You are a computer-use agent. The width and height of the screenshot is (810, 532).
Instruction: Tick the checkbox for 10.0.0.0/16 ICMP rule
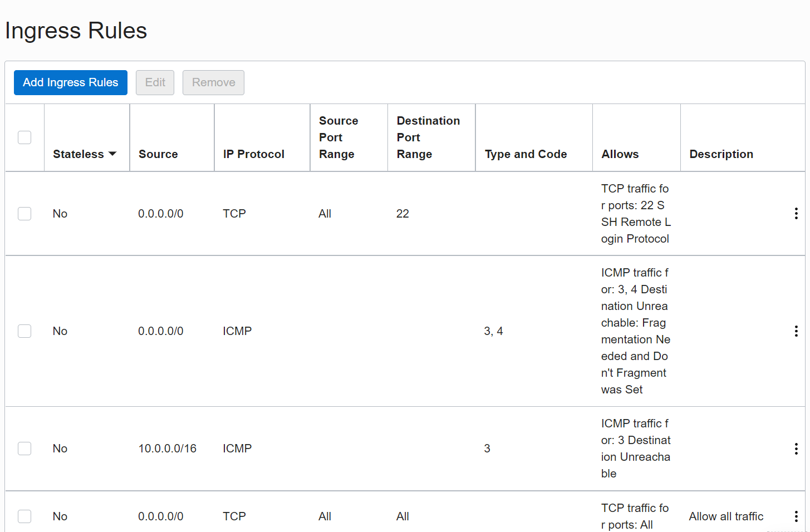tap(24, 449)
